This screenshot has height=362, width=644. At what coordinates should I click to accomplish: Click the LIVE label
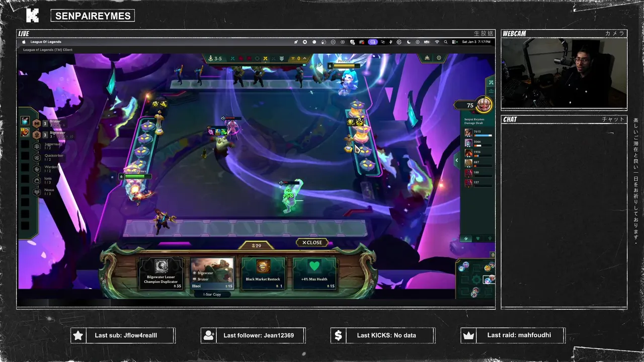[x=24, y=33]
